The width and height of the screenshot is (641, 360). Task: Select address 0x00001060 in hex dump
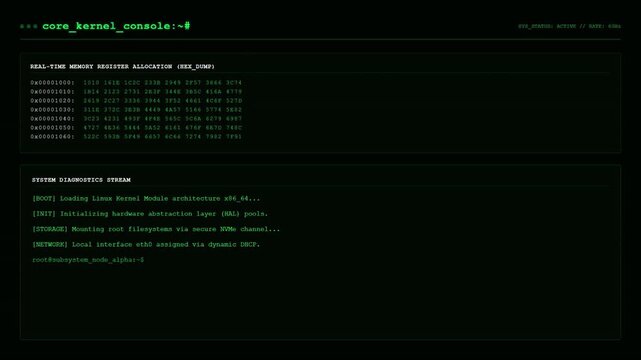coord(52,136)
